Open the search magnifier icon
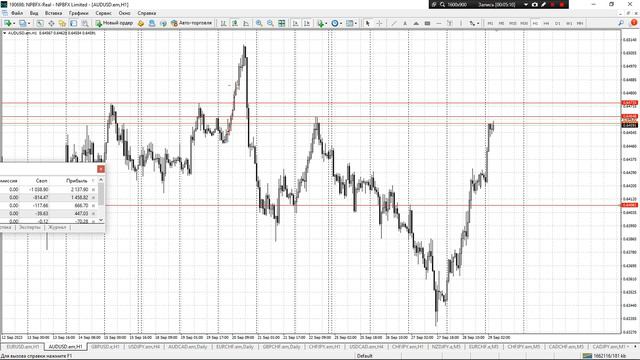This screenshot has width=640, height=360. pos(621,23)
